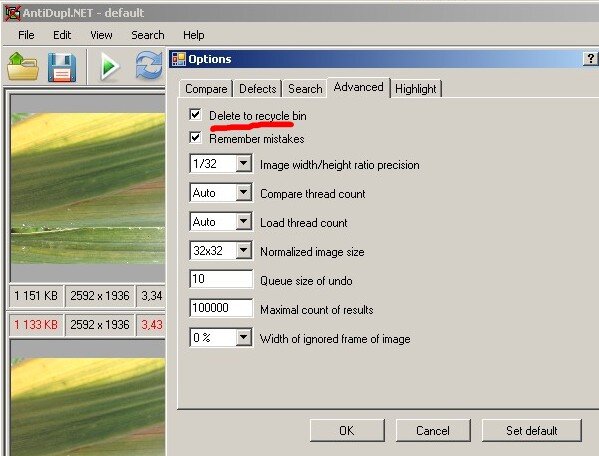Image resolution: width=599 pixels, height=456 pixels.
Task: Expand the Load thread count dropdown
Action: coord(243,222)
